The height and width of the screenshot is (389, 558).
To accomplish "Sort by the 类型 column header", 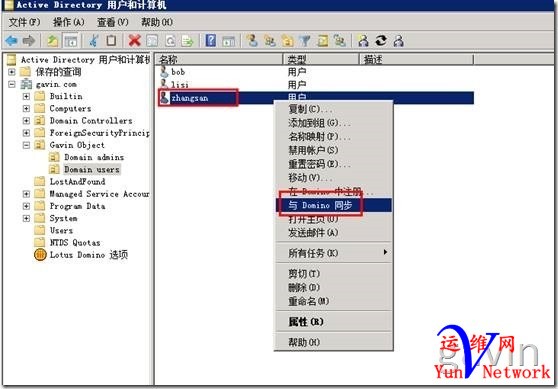I will [321, 59].
